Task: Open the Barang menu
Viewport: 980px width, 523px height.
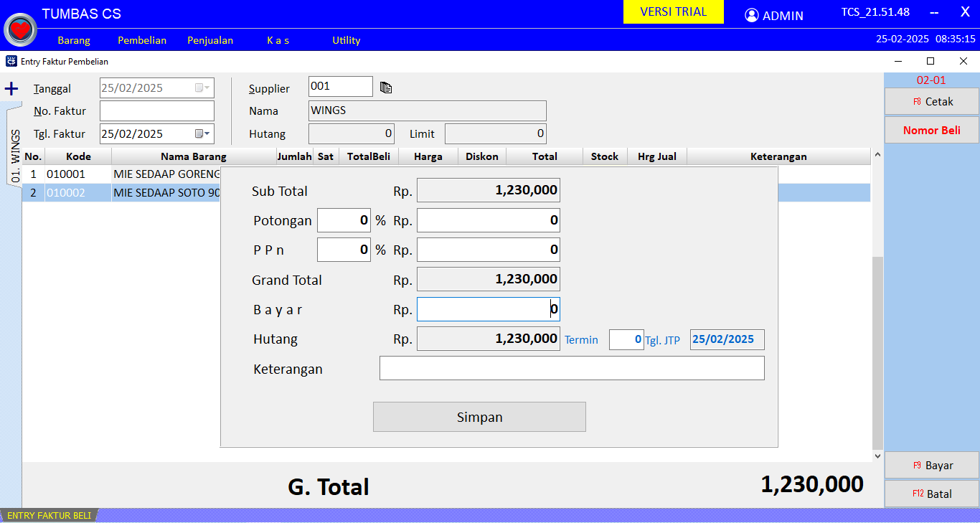Action: pyautogui.click(x=74, y=40)
